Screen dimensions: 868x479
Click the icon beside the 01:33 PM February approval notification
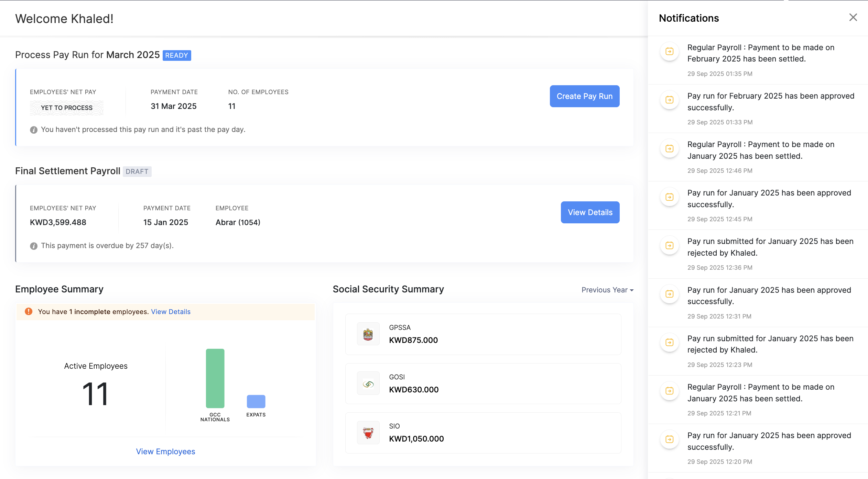(669, 100)
